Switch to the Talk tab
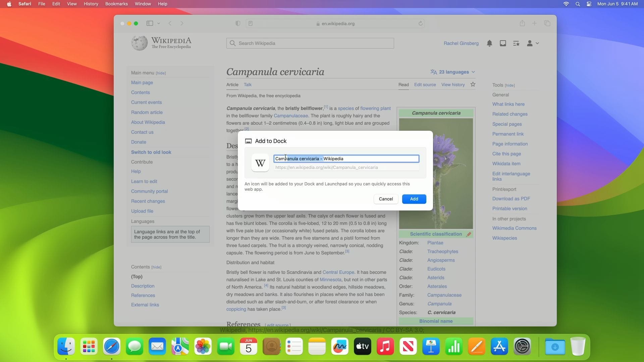 [247, 84]
